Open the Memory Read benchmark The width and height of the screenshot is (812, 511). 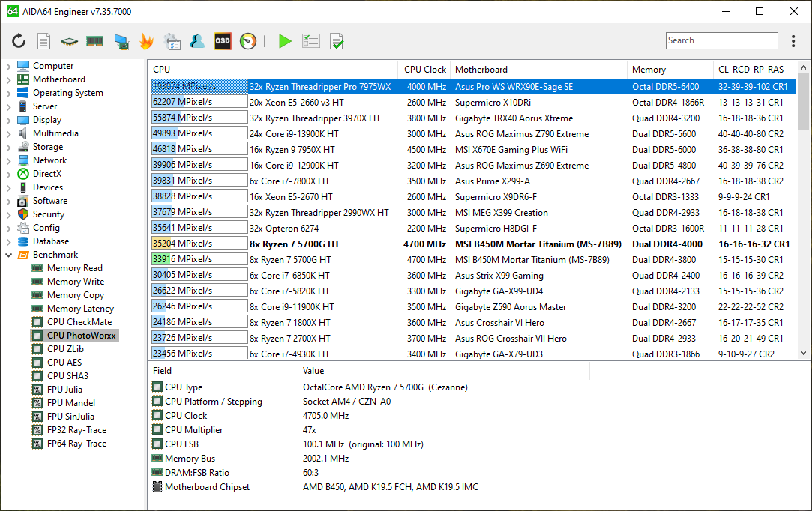(74, 267)
